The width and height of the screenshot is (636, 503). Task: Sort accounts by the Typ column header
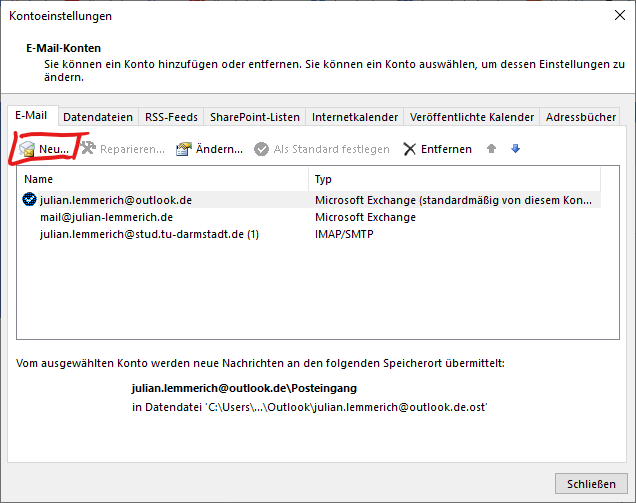pyautogui.click(x=450, y=180)
